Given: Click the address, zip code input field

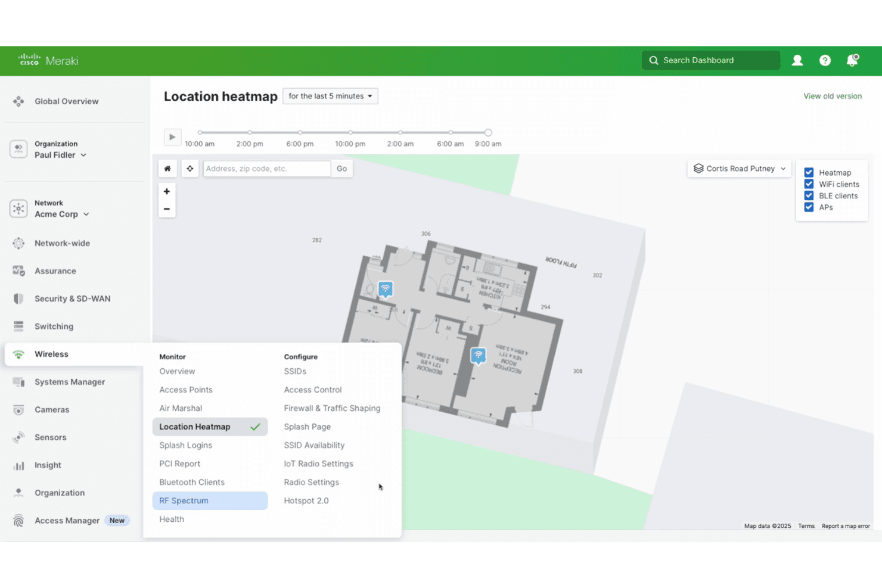Looking at the screenshot, I should 267,169.
